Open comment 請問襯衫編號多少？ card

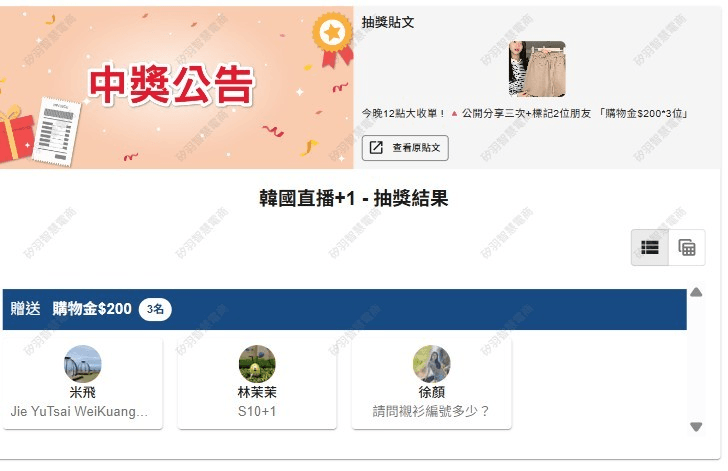(x=431, y=384)
